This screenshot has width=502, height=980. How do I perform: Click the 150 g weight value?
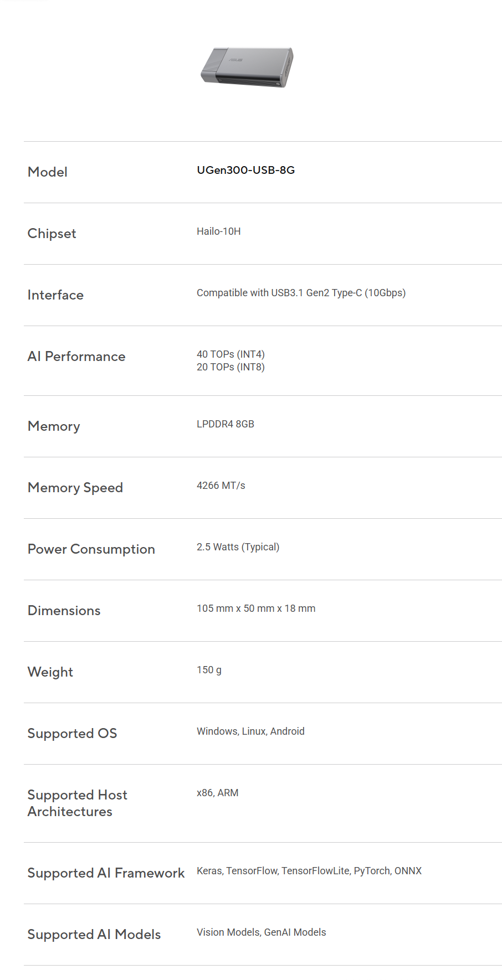(x=209, y=670)
